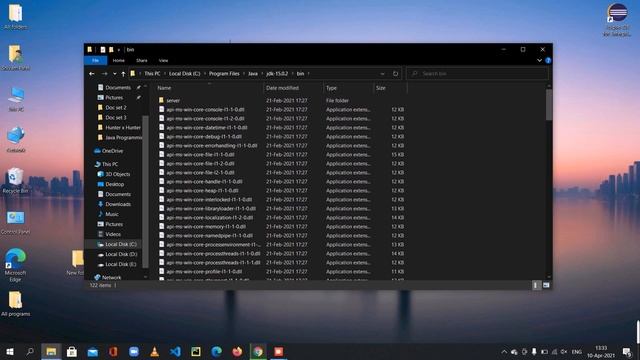This screenshot has width=640, height=360.
Task: Select api-ms-win-core-debug-l1-1-0.dll file
Action: [282, 137]
